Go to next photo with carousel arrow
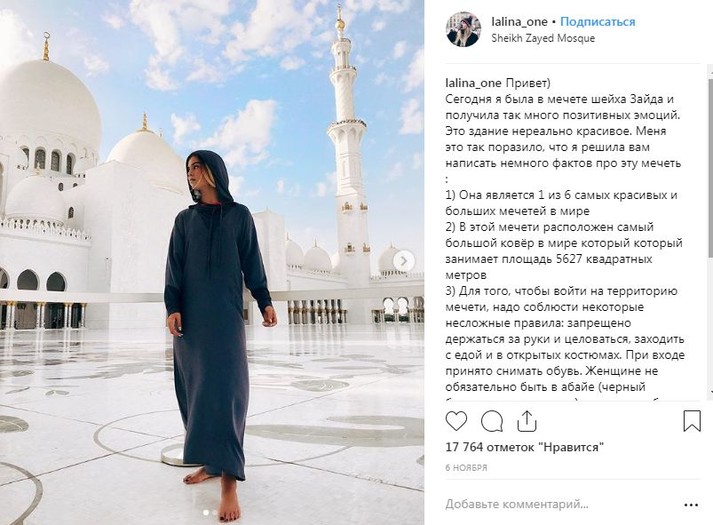The image size is (713, 525). pyautogui.click(x=404, y=261)
